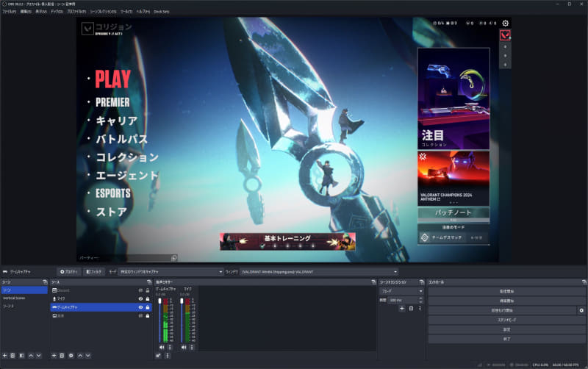The height and width of the screenshot is (369, 588).
Task: Open the 編集(E) menu
Action: tap(26, 12)
